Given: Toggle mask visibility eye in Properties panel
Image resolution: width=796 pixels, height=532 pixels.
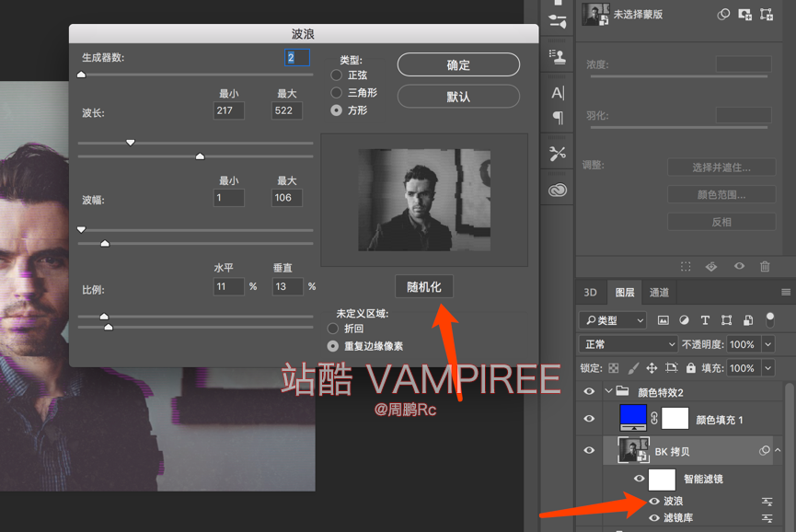Looking at the screenshot, I should pyautogui.click(x=739, y=266).
